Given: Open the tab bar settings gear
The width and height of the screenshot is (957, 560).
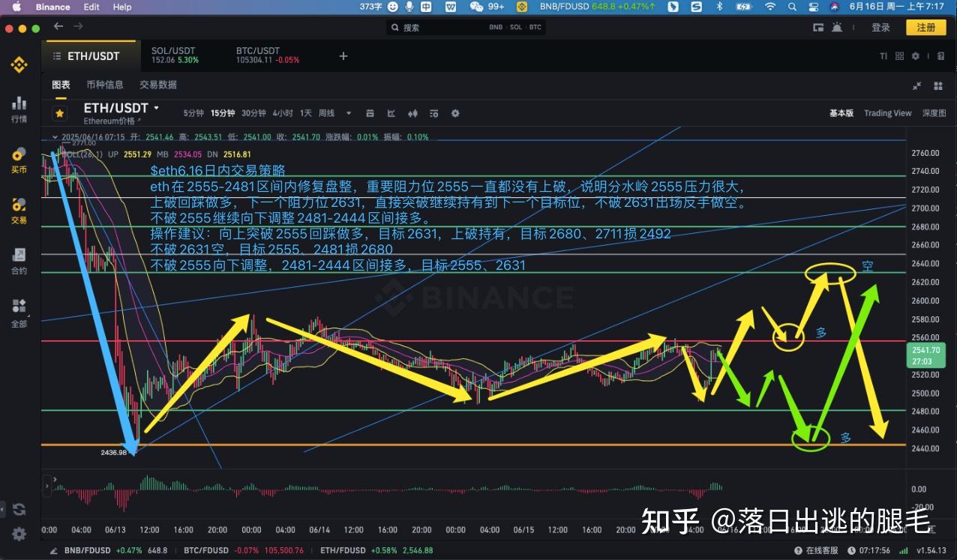Looking at the screenshot, I should click(x=916, y=56).
